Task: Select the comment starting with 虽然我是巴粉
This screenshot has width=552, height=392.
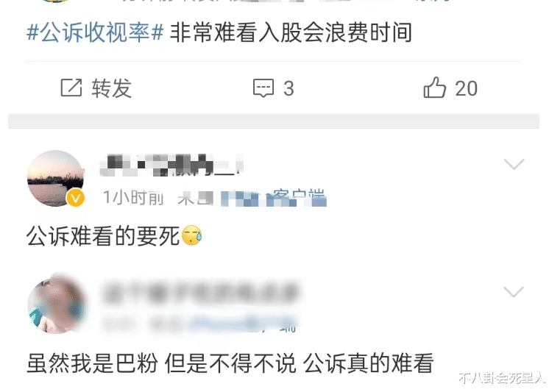Action: pyautogui.click(x=230, y=363)
